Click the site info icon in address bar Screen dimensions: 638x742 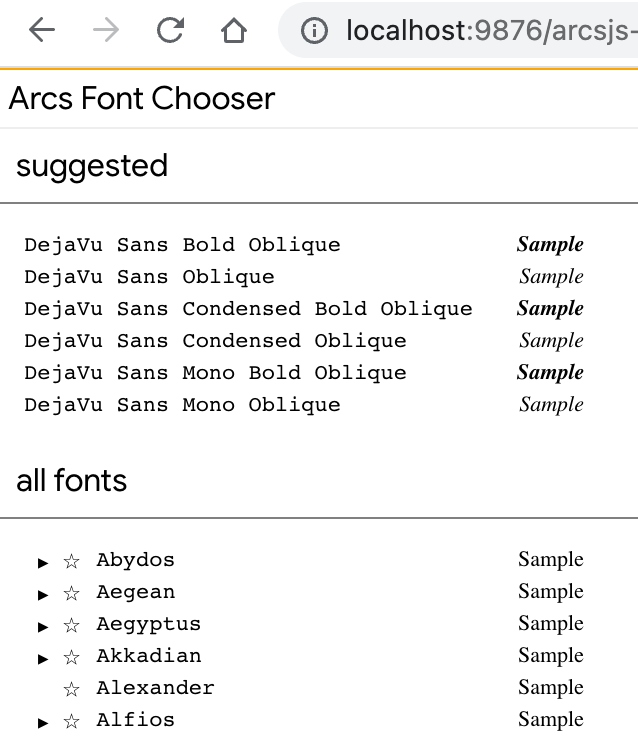pos(314,31)
